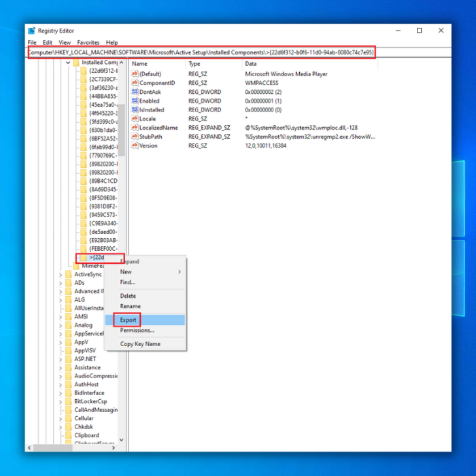Screen dimensions: 476x476
Task: Select the IsInstalled DWORD value icon
Action: (135, 109)
